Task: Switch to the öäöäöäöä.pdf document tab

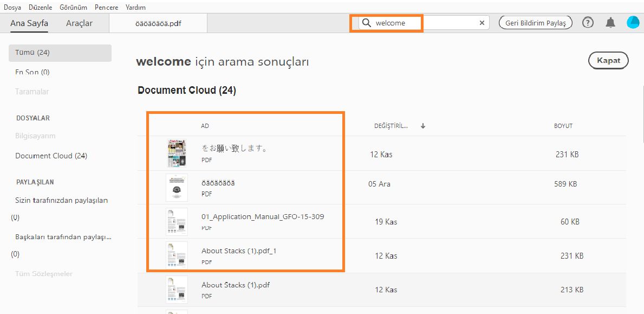Action: [158, 23]
